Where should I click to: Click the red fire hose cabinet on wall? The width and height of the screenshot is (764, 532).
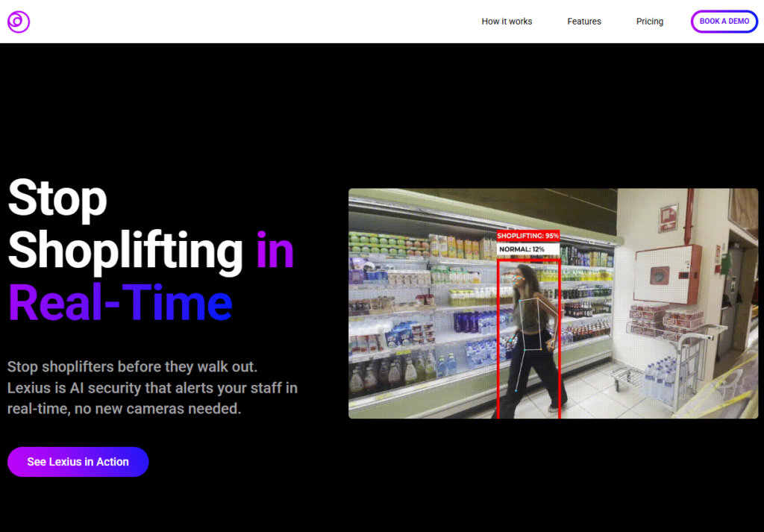tap(667, 274)
